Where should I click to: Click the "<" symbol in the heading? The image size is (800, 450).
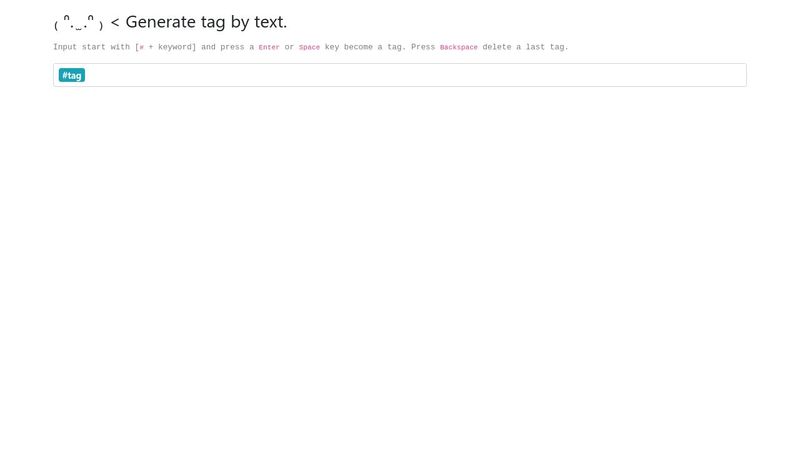115,22
